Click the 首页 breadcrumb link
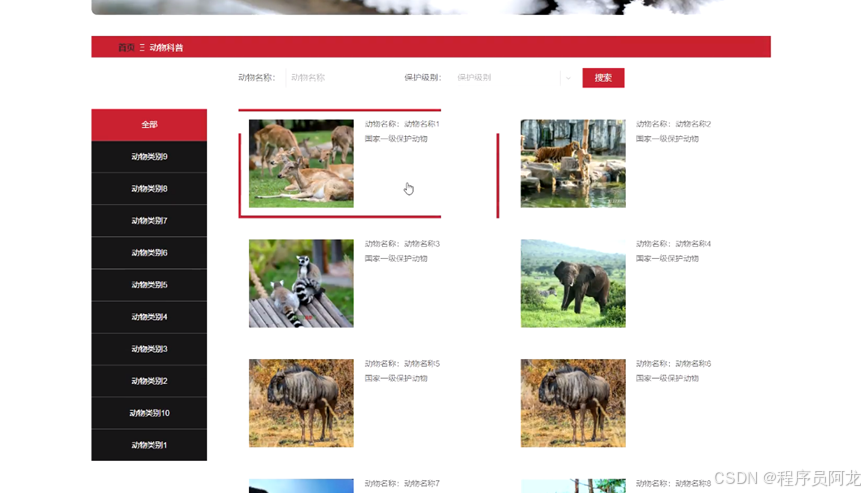Image resolution: width=865 pixels, height=493 pixels. click(x=126, y=47)
